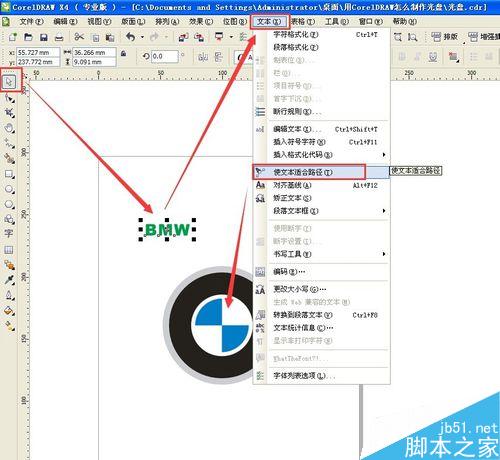Select the Basic shapes tool
Viewport: 500px width, 460px height.
point(9,219)
